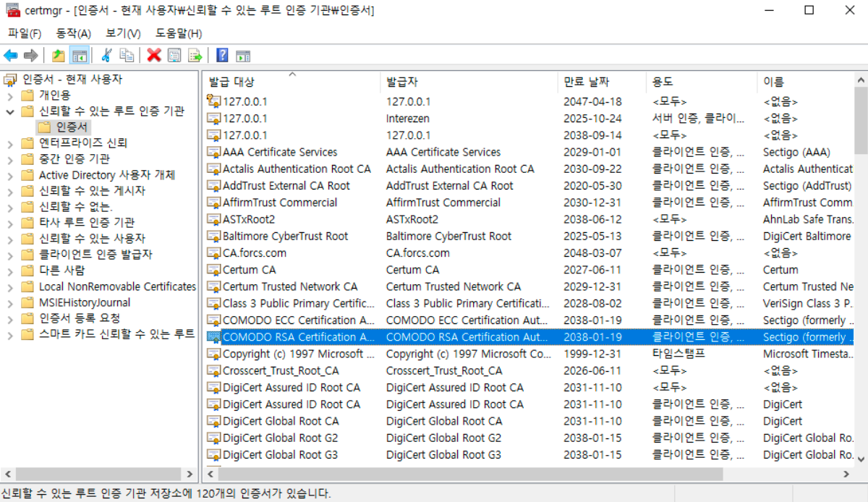Select the Actalis Authentication Root CA row
This screenshot has height=502, width=868.
click(529, 169)
